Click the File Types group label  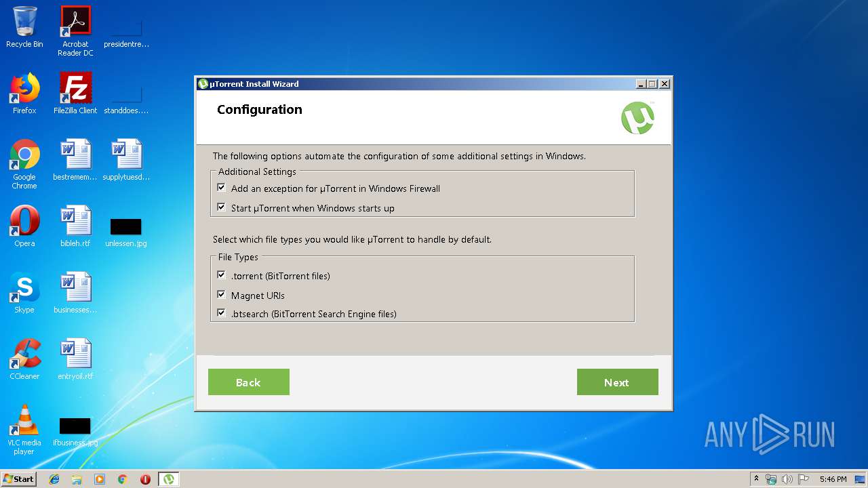[x=238, y=258]
